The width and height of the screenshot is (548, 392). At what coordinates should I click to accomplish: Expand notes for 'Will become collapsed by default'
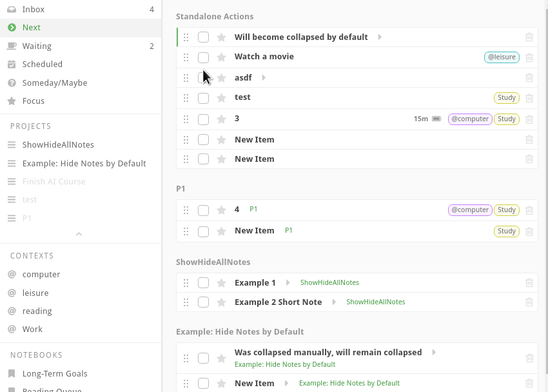tap(380, 37)
